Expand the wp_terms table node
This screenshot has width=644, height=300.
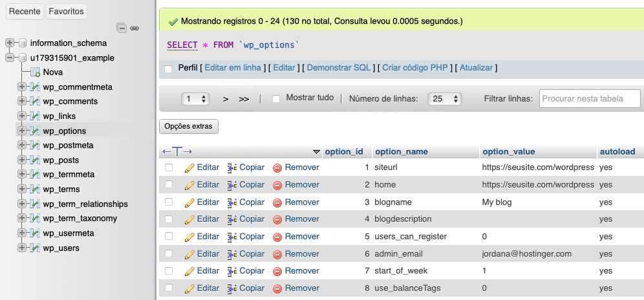click(22, 189)
